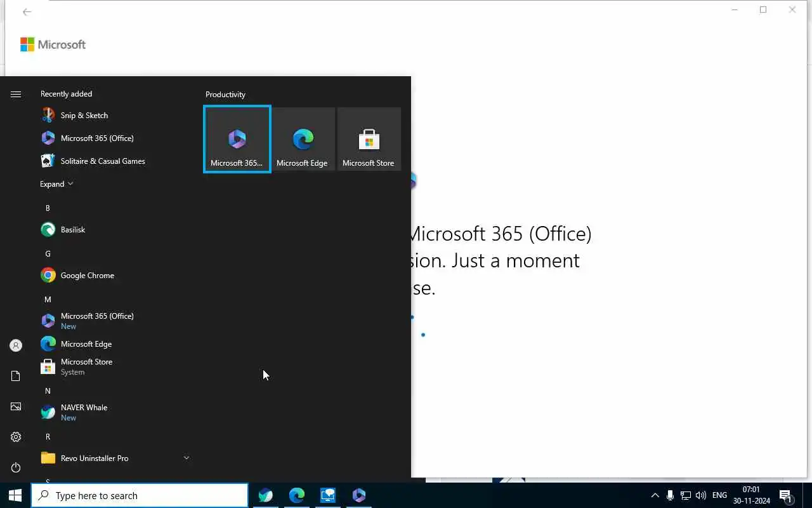This screenshot has height=508, width=812.
Task: Maximize the Microsoft 365 window
Action: click(x=763, y=10)
